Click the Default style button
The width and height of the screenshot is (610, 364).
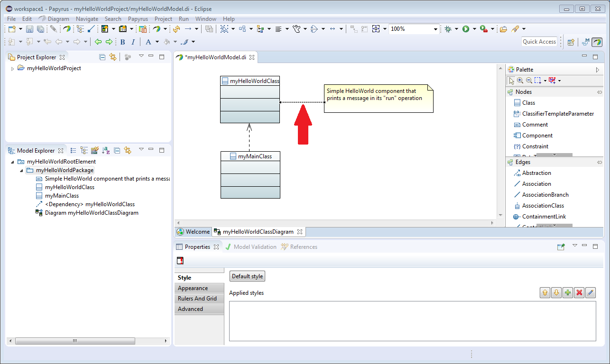coord(247,276)
